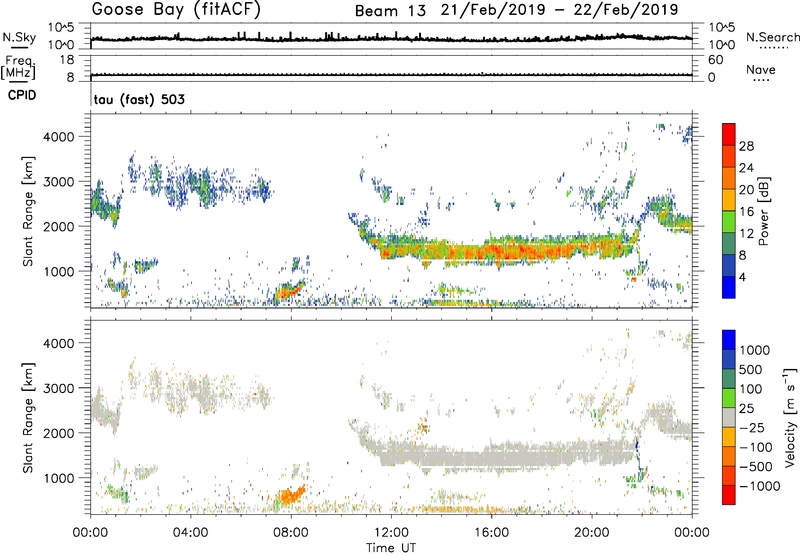Click the "-100" label on the velocity colorbar
800x554 pixels.
coord(755,447)
